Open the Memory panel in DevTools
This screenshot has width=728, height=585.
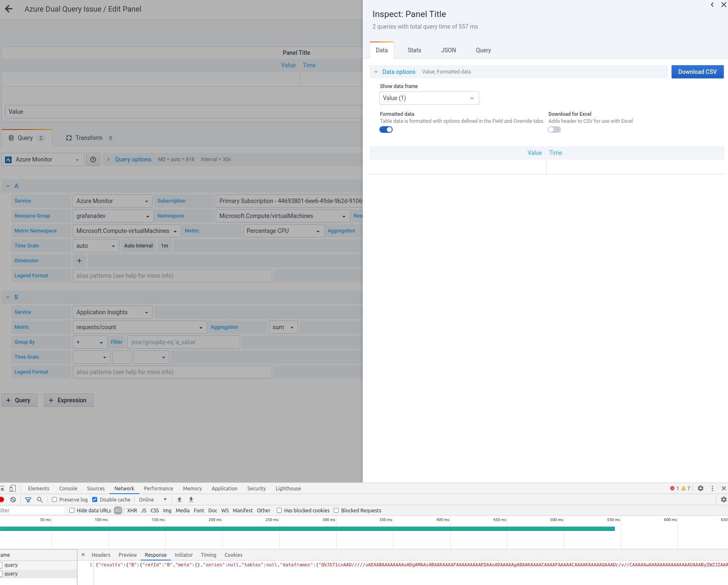192,488
